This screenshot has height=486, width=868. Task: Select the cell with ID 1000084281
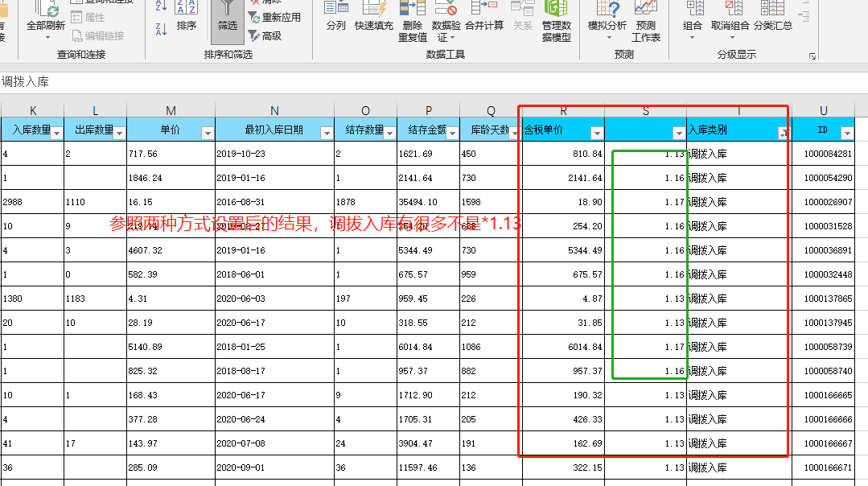(823, 154)
